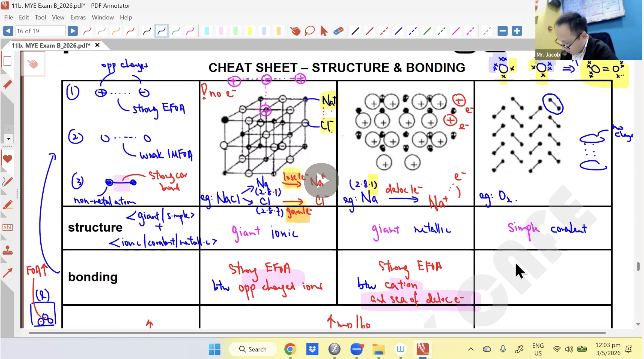
Task: Open the Tool menu
Action: click(x=40, y=17)
